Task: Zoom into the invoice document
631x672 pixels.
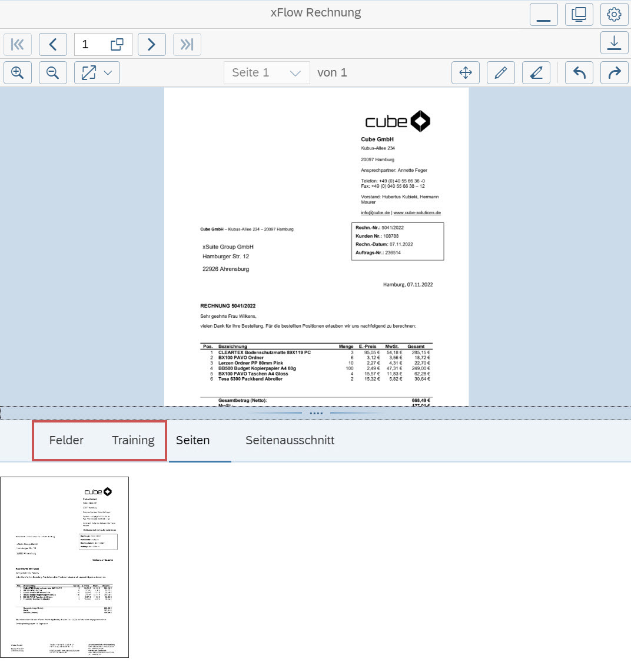Action: 17,72
